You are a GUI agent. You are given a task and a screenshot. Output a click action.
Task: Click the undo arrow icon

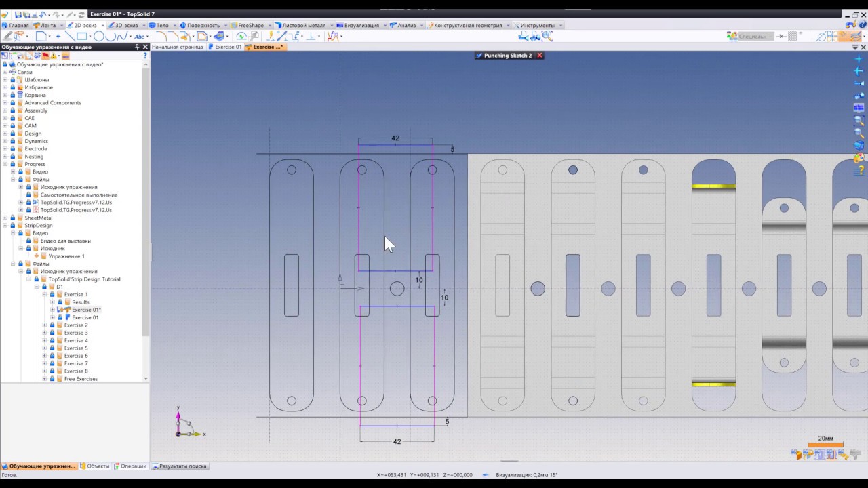[x=43, y=14]
